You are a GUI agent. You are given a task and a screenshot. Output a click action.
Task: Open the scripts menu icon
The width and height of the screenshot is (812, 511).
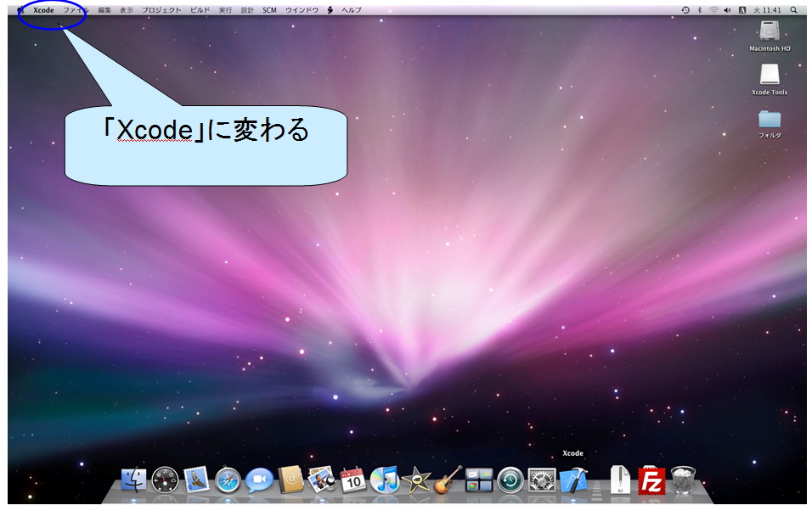tap(330, 10)
